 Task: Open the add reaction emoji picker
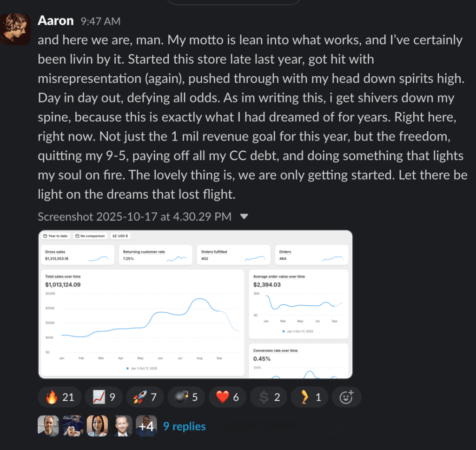tap(346, 397)
